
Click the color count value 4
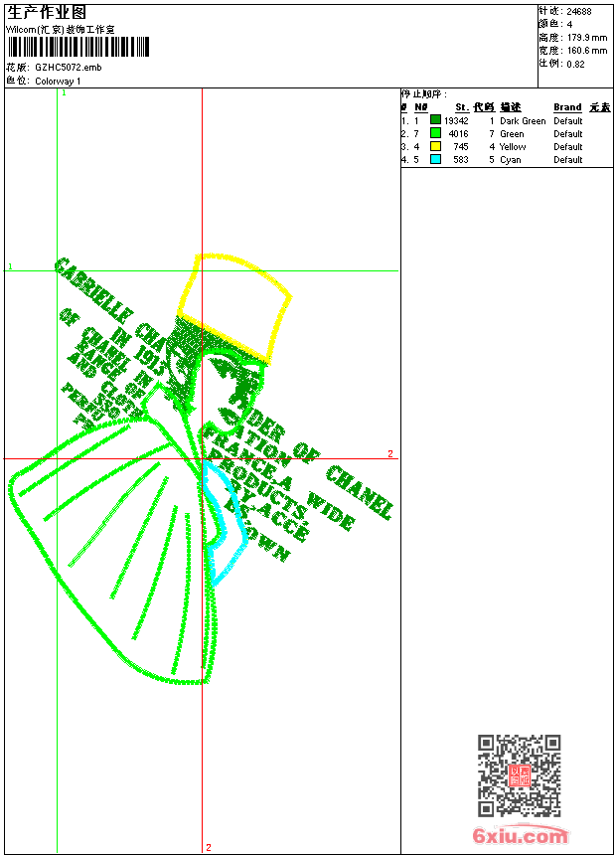[569, 25]
